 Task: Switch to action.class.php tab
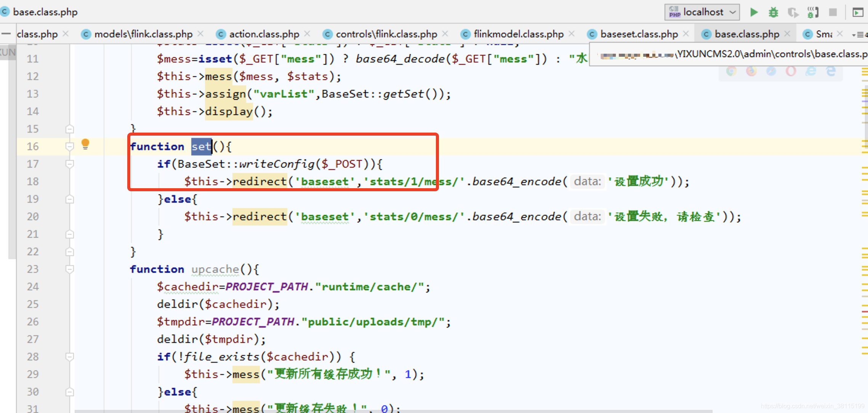coord(264,34)
